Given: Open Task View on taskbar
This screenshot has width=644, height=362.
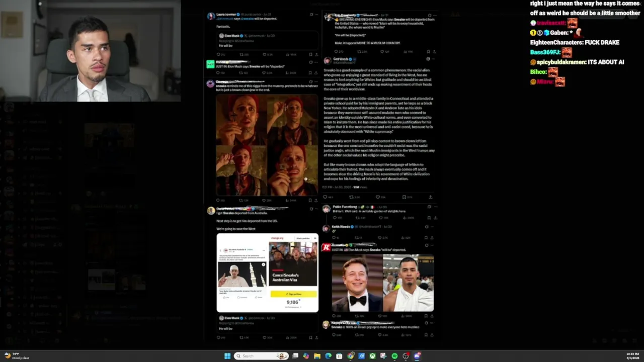Looking at the screenshot, I should tap(295, 356).
